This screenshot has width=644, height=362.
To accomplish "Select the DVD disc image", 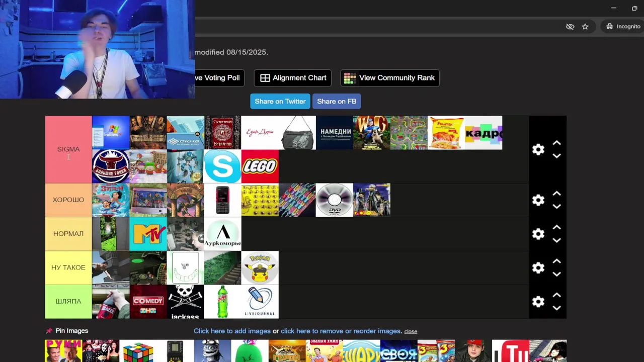I will pos(334,200).
